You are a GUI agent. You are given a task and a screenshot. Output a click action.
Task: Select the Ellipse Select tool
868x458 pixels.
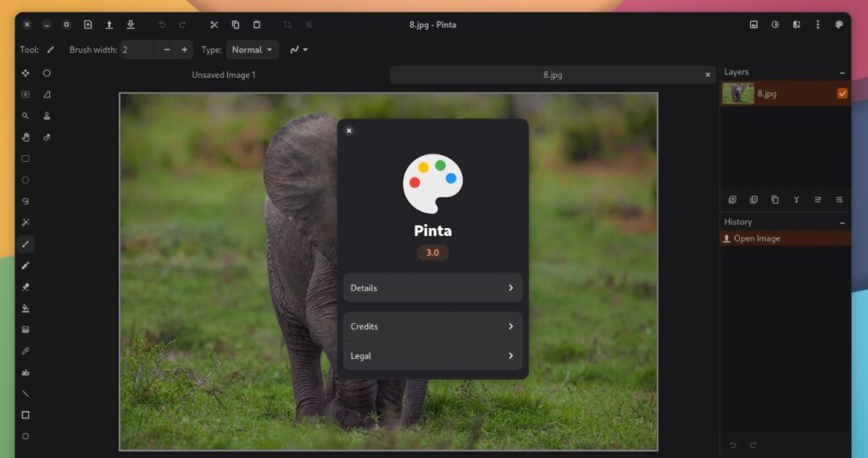[x=25, y=180]
